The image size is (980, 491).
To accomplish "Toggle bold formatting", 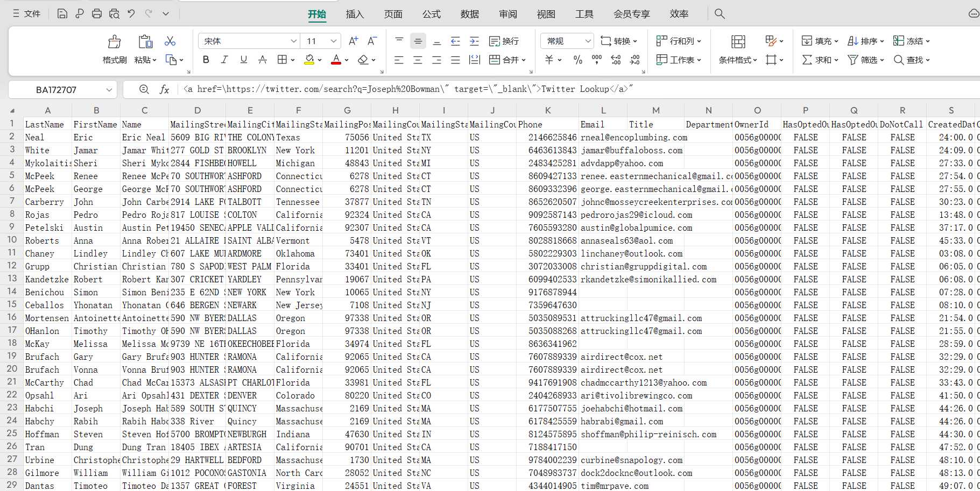I will [x=206, y=60].
